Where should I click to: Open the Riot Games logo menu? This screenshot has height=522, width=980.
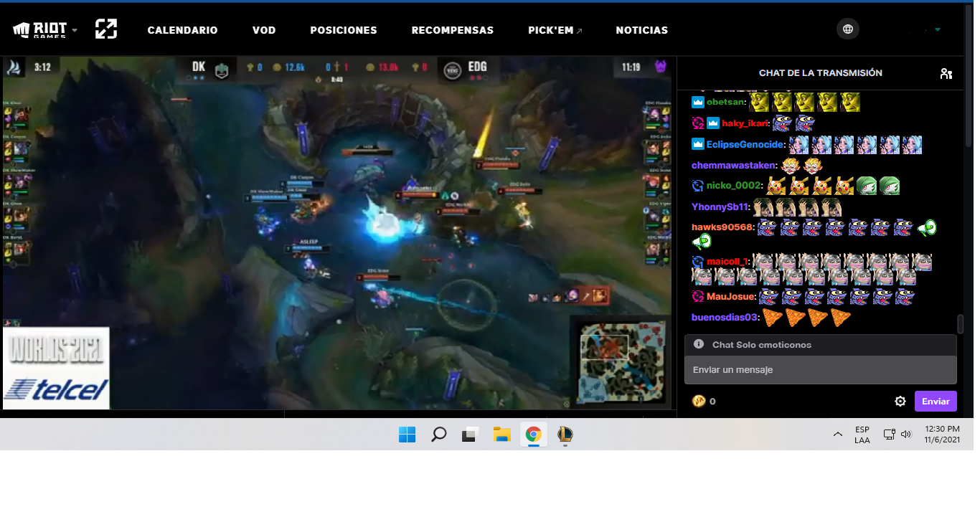pyautogui.click(x=45, y=30)
